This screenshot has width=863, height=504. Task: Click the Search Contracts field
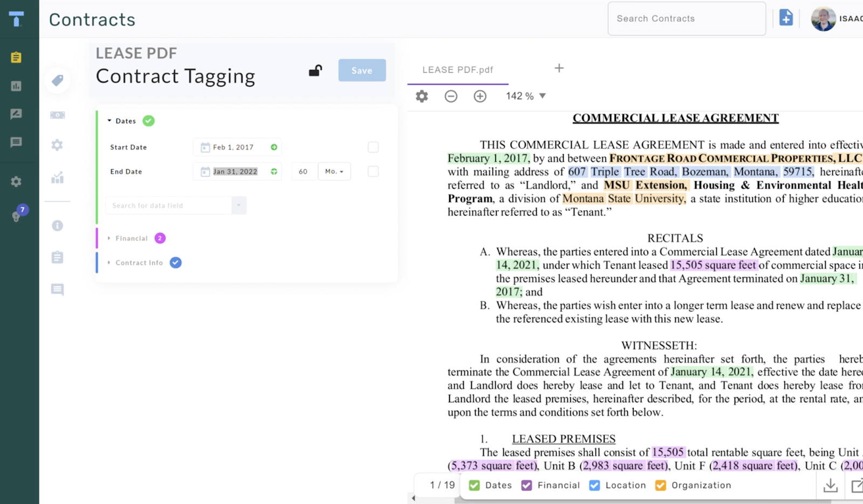[x=687, y=18]
